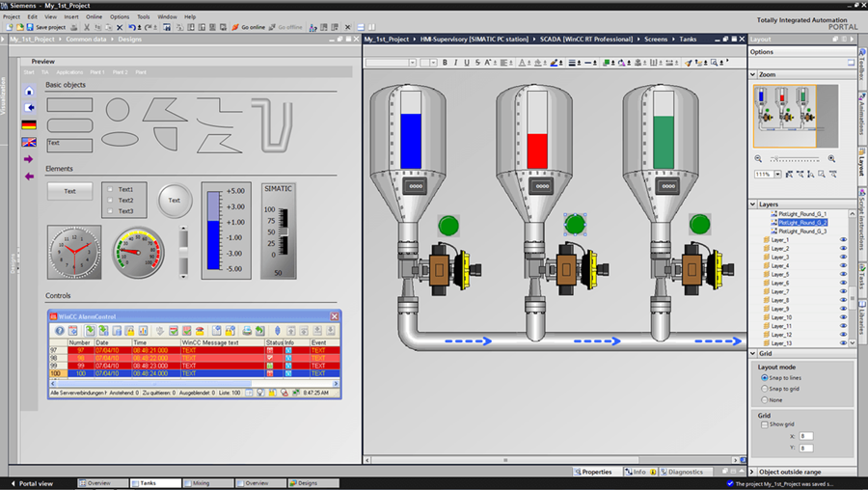868x490 pixels.
Task: Expand the Object outside range section
Action: point(752,472)
